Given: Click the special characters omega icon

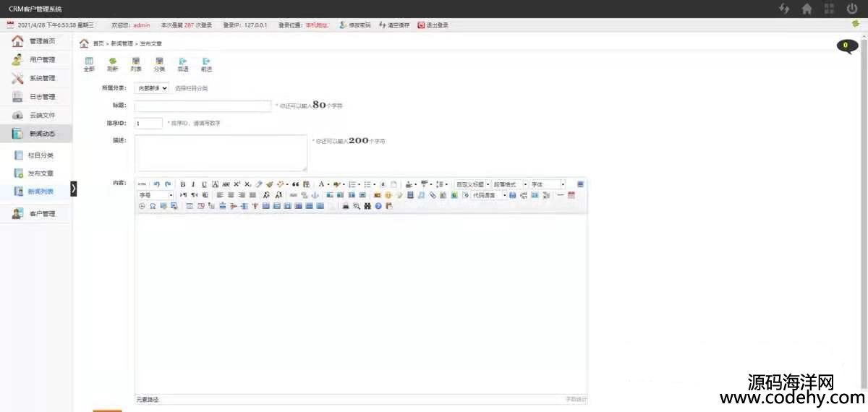Looking at the screenshot, I should 153,206.
